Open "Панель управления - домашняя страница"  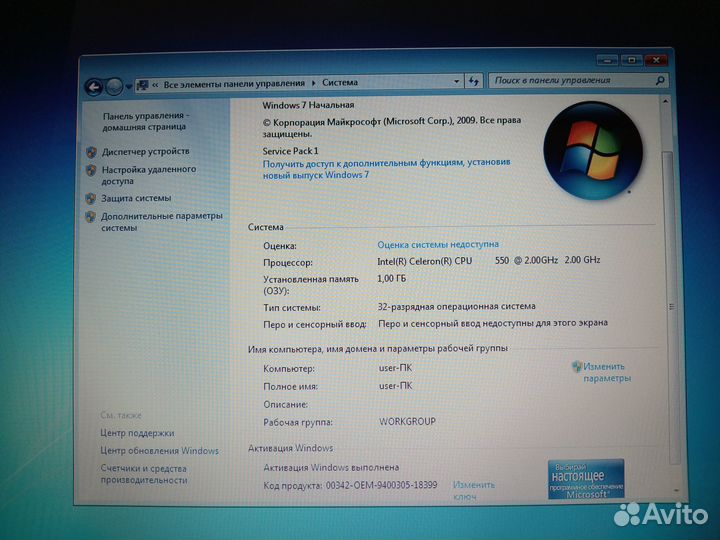point(146,121)
